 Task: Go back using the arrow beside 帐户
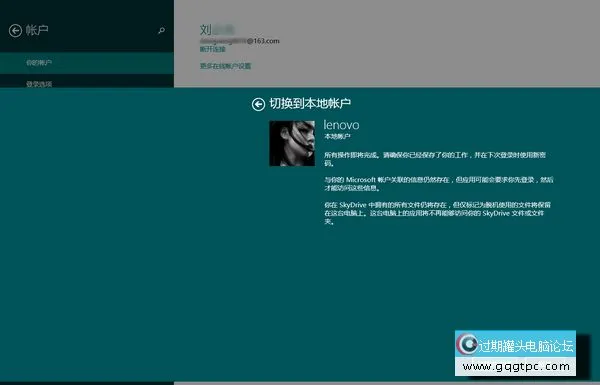pos(15,30)
